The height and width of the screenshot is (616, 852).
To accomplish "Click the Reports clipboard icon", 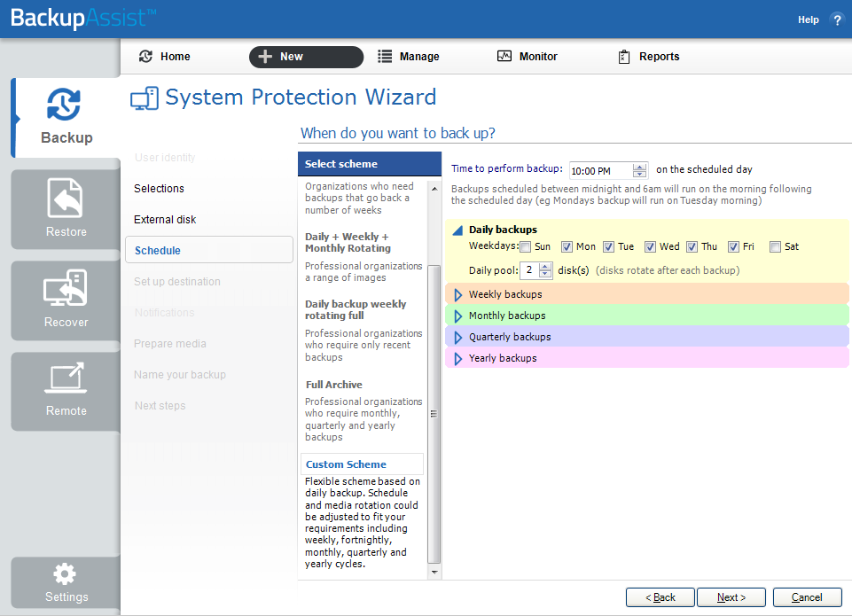I will [624, 57].
